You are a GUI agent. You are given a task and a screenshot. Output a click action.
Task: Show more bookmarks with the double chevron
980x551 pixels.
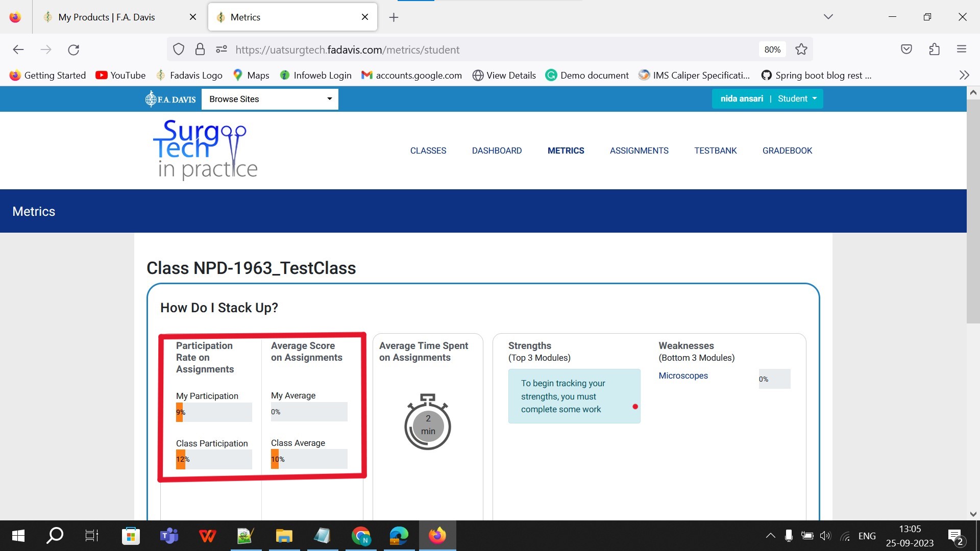coord(964,75)
